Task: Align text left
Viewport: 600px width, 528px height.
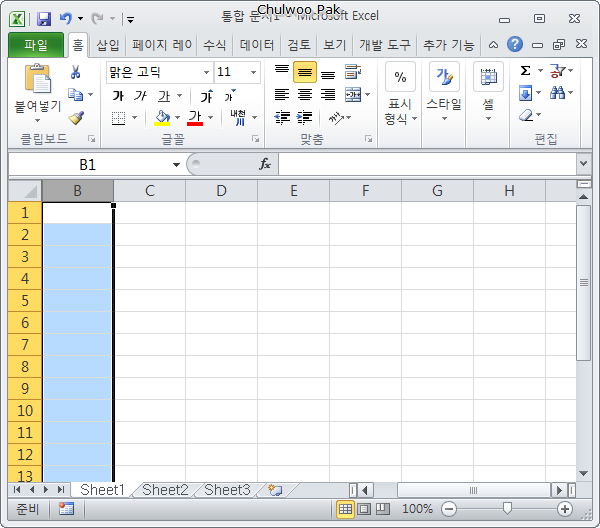Action: point(282,95)
